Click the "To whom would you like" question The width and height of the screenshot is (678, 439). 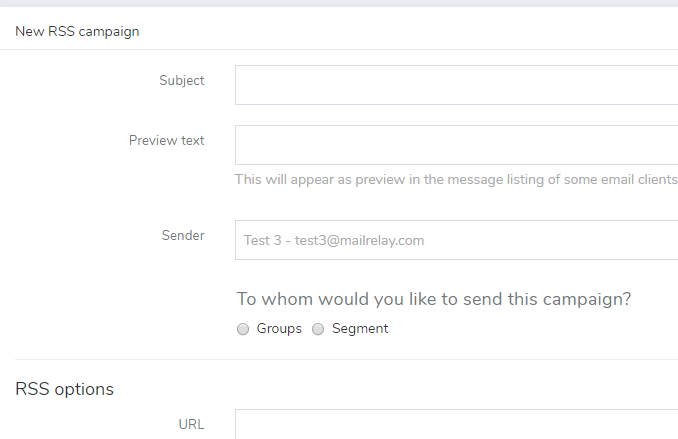(434, 299)
